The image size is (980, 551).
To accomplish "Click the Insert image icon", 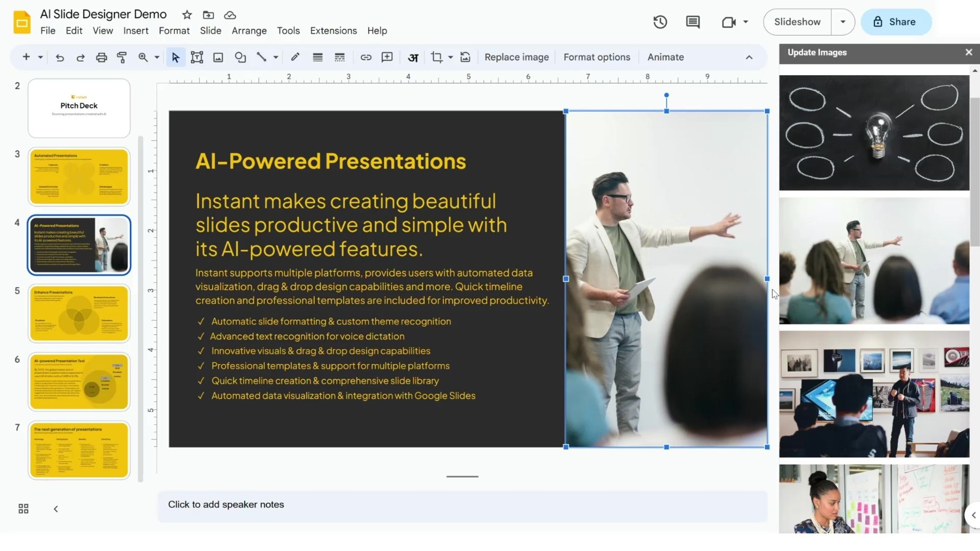I will click(x=218, y=57).
